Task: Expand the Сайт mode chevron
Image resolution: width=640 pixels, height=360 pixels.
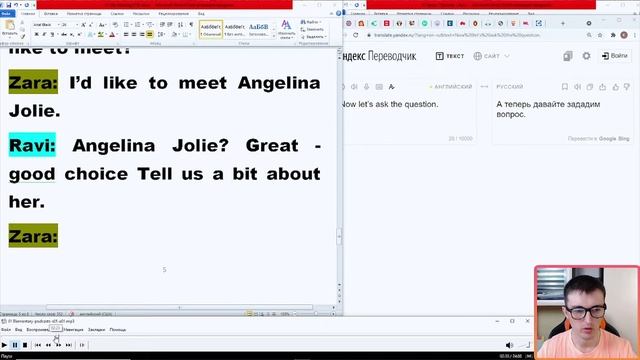Action: pyautogui.click(x=507, y=56)
